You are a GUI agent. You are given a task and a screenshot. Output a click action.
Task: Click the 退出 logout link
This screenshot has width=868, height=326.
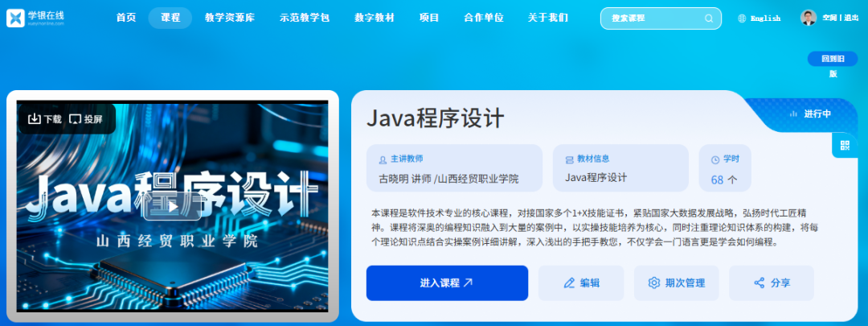[851, 18]
